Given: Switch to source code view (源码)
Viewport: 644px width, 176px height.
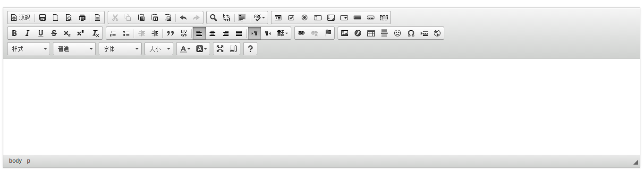Looking at the screenshot, I should click(x=21, y=18).
